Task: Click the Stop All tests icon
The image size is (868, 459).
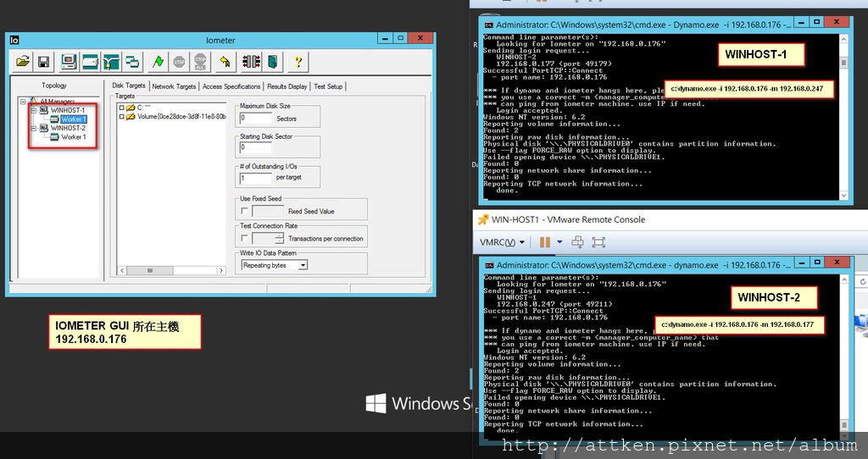Action: 200,62
